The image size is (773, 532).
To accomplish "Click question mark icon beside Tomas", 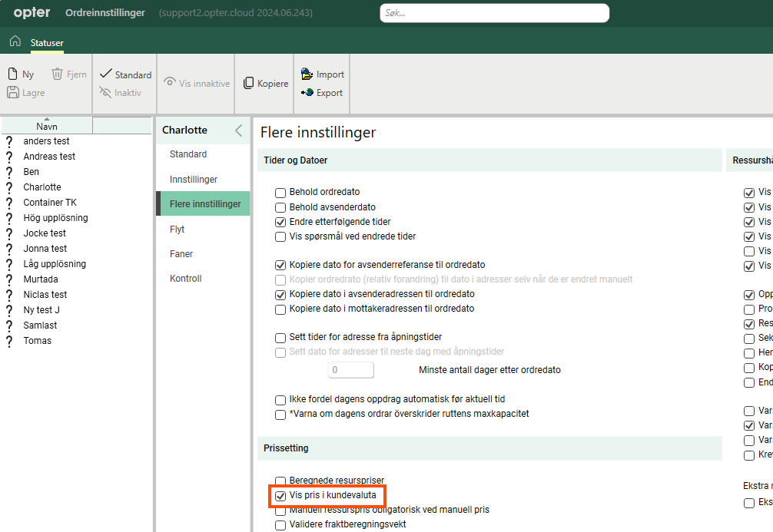I will (x=9, y=341).
